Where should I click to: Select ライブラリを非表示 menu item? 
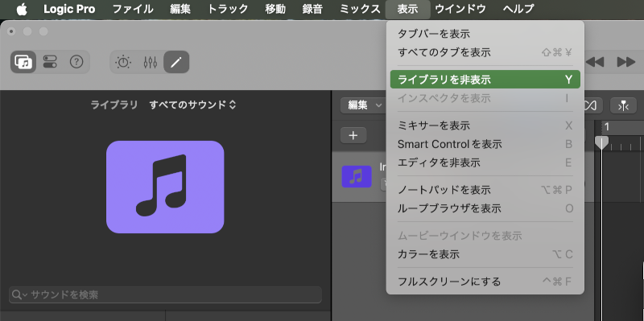[x=485, y=80]
